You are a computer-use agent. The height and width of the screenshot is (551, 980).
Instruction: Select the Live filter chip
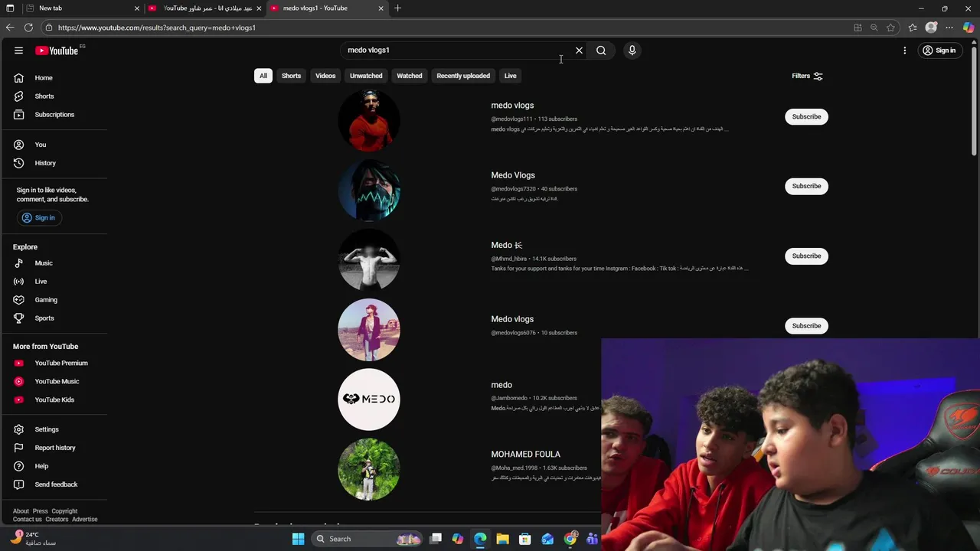coord(510,76)
